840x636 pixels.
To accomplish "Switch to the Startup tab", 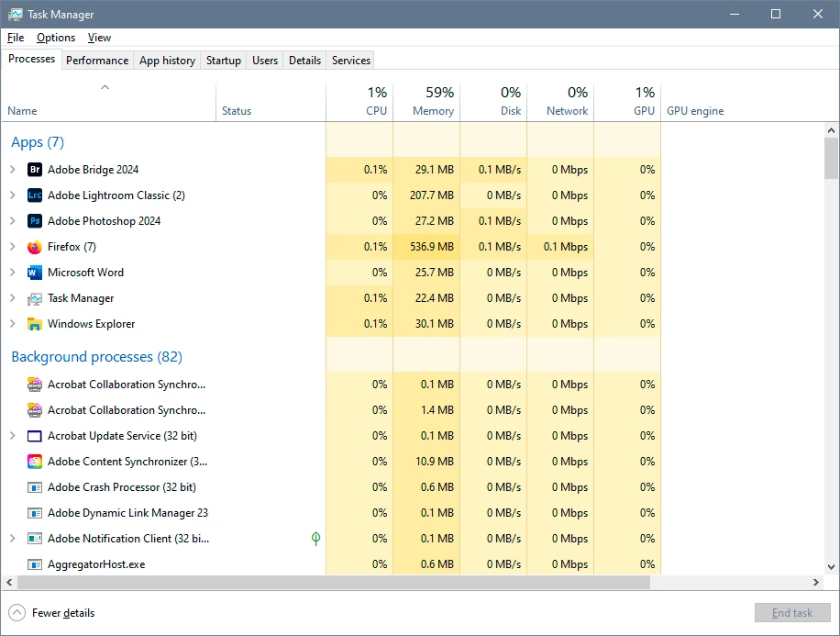I will [x=224, y=61].
